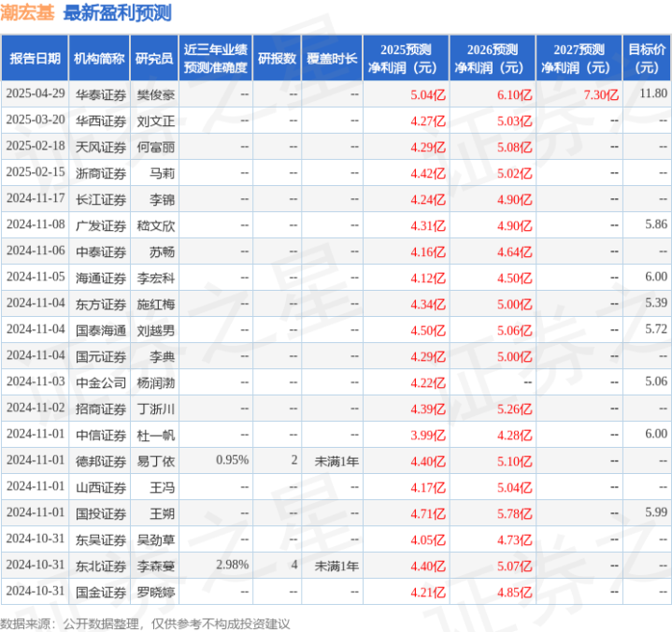Select 山西证券 institution cell
This screenshot has height=632, width=672.
(101, 487)
